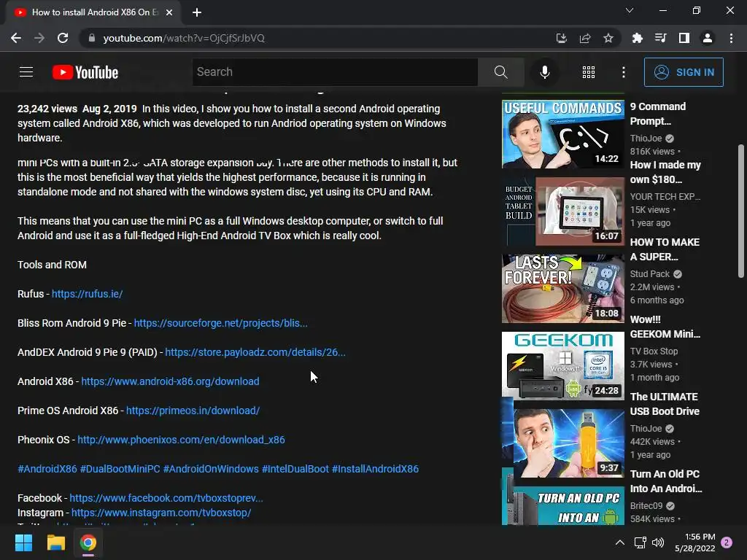The width and height of the screenshot is (747, 560).
Task: Open the AndDEX payloadz store link
Action: [x=255, y=352]
